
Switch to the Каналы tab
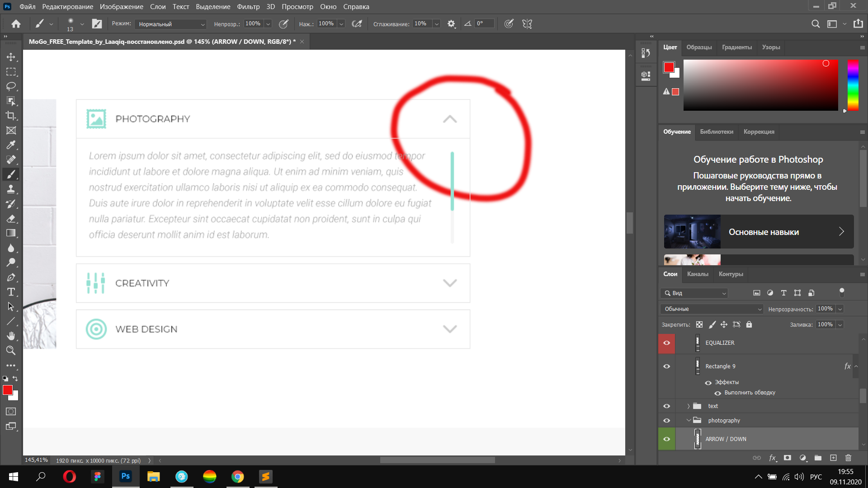[698, 274]
